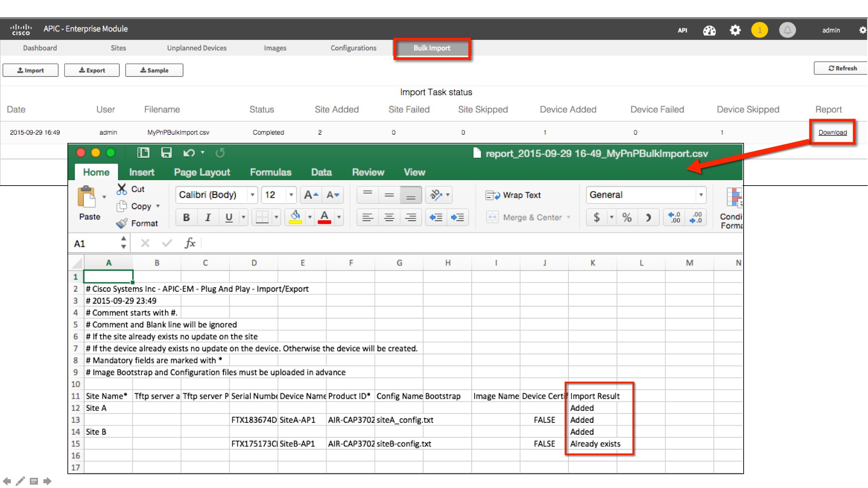
Task: Click the Excel Save floppy icon
Action: (166, 153)
